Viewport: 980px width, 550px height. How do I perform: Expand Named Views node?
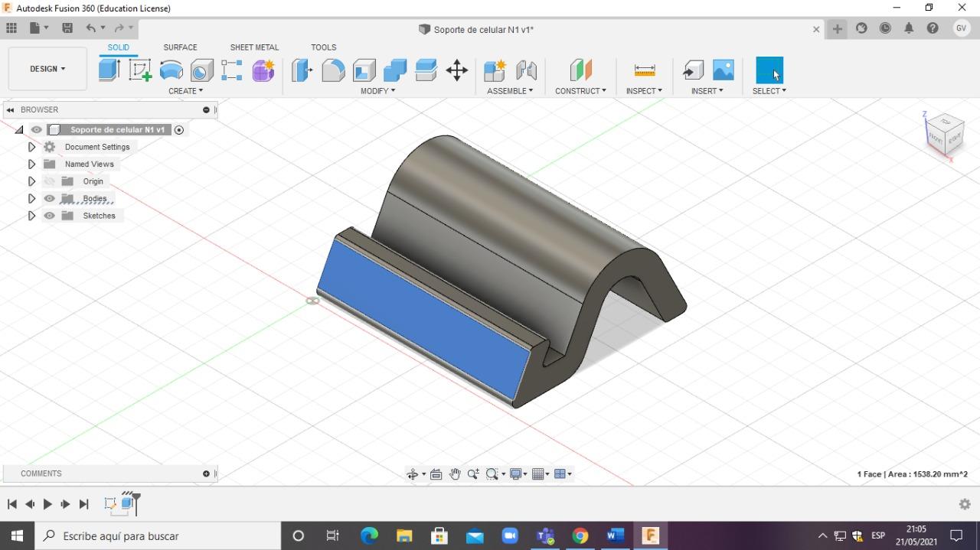[x=31, y=164]
